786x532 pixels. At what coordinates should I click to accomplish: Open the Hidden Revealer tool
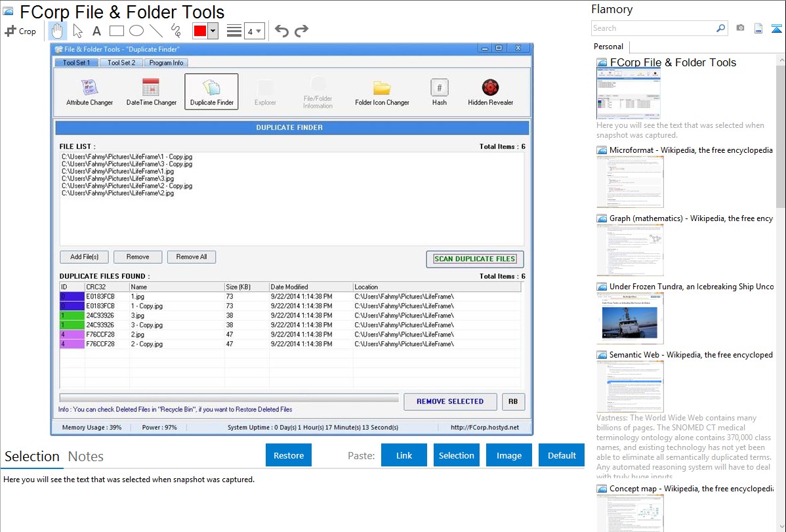click(x=490, y=92)
